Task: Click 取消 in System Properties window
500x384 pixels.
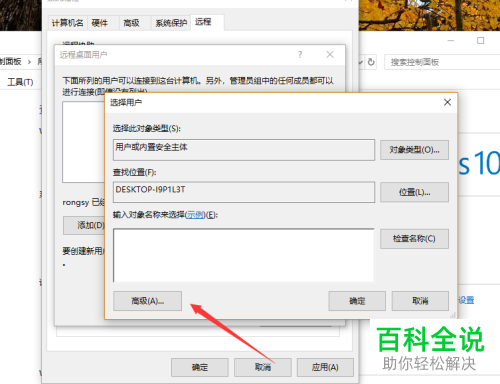Action: (263, 367)
